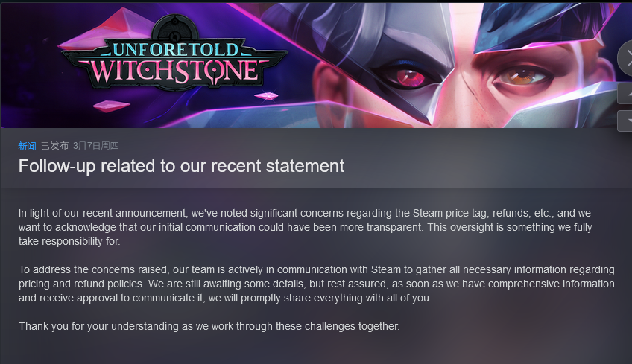The height and width of the screenshot is (364, 632).
Task: Open the blue 新闻 news category link
Action: [27, 146]
